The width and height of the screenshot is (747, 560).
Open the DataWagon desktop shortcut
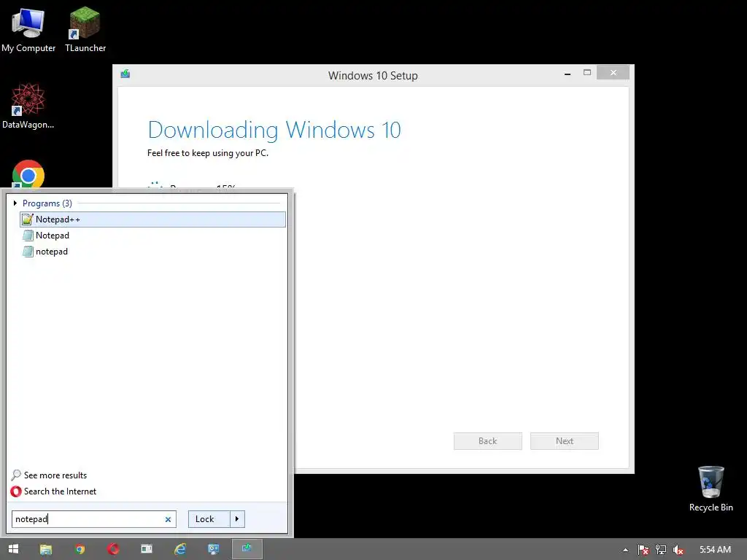[x=28, y=106]
